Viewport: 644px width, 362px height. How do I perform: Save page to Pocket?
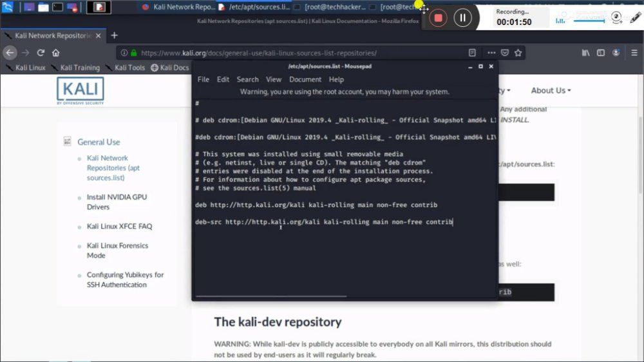tap(505, 53)
